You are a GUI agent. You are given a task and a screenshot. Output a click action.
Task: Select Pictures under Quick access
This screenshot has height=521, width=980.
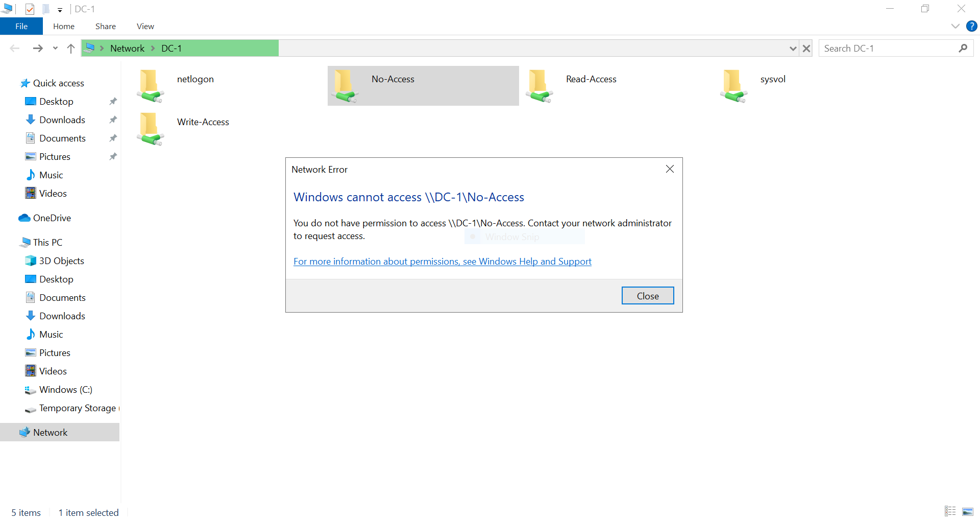[x=55, y=157]
